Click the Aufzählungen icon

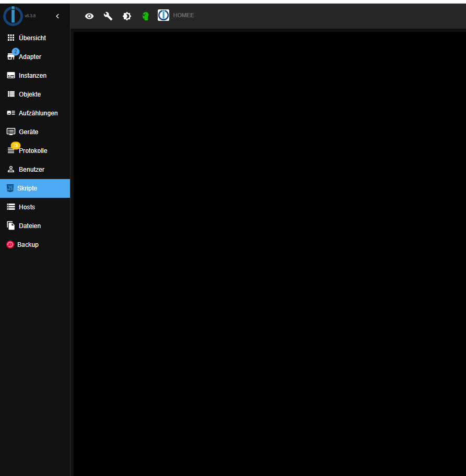(x=11, y=113)
